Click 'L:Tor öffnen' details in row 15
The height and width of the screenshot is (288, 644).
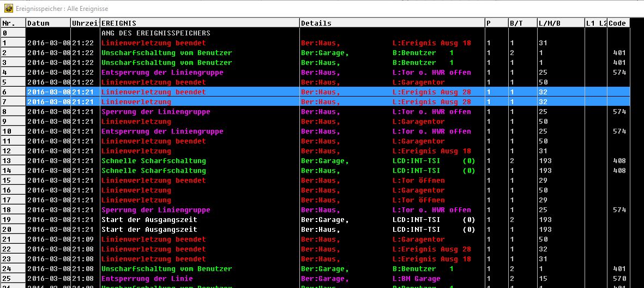click(419, 181)
